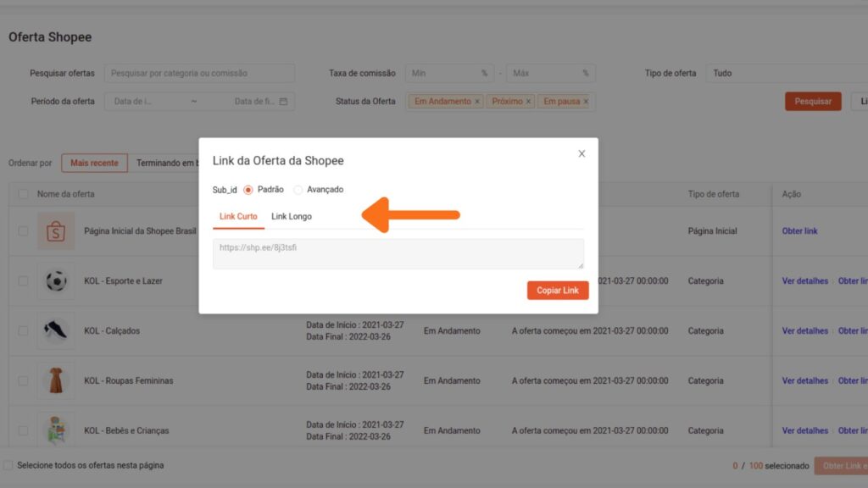The width and height of the screenshot is (868, 488).
Task: Tick the checkbox for KOL - Bebês e Crianças
Action: 23,430
